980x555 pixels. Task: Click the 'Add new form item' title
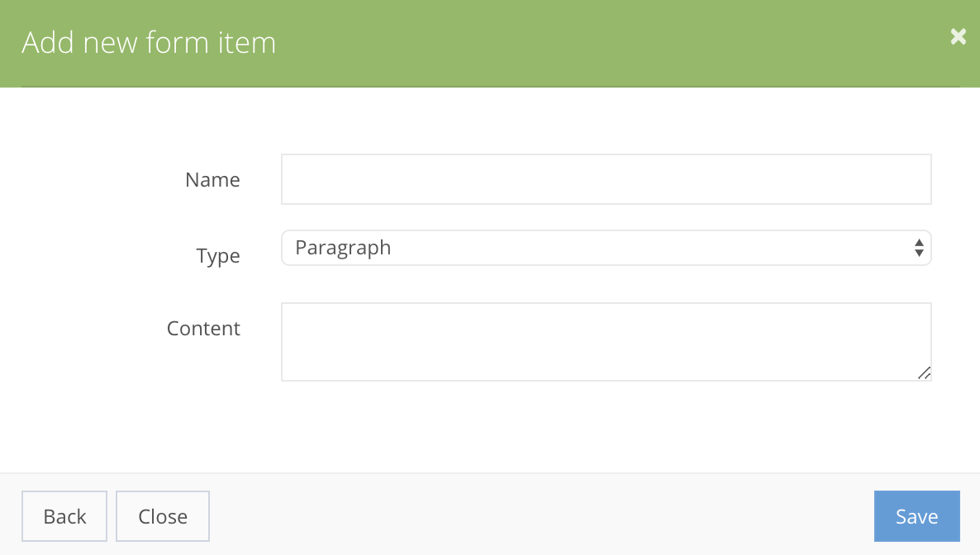(x=149, y=41)
